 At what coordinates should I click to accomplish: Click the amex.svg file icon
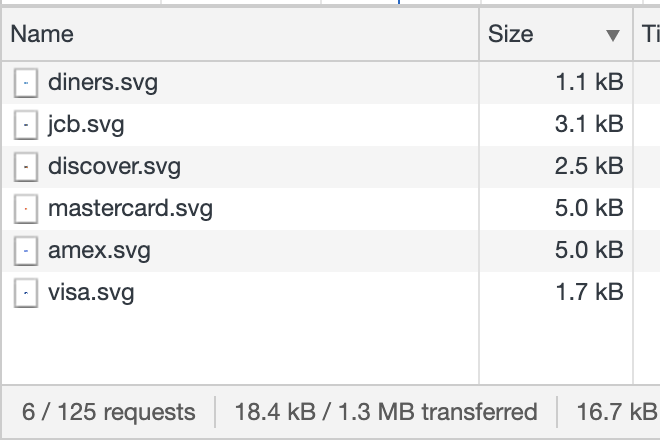(x=25, y=251)
